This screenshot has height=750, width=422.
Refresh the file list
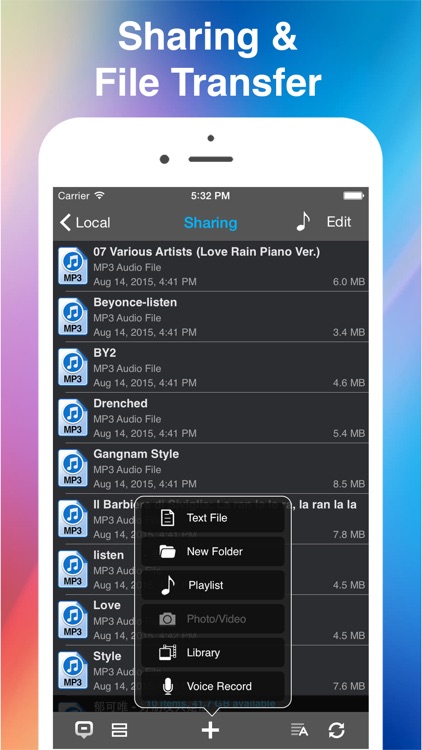point(336,730)
